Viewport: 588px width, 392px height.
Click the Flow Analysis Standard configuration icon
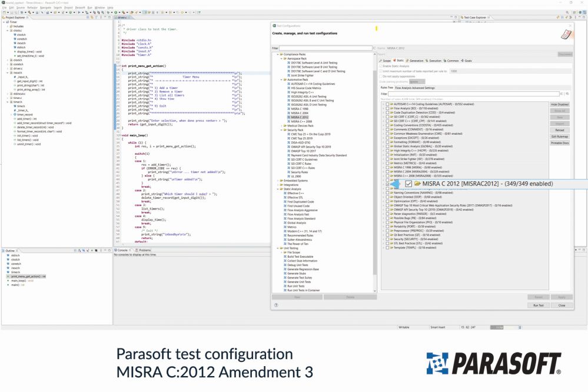pos(284,218)
